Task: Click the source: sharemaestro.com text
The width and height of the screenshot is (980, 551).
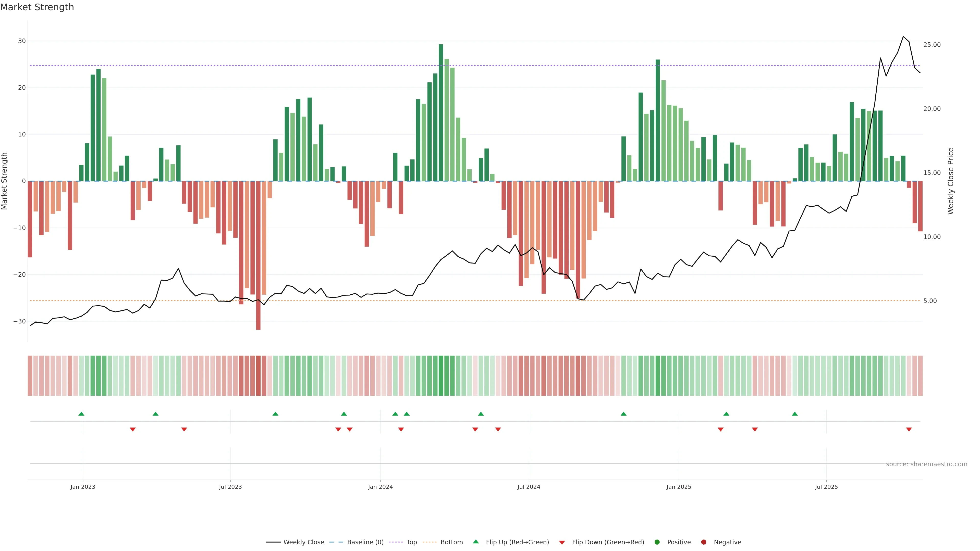Action: 926,464
